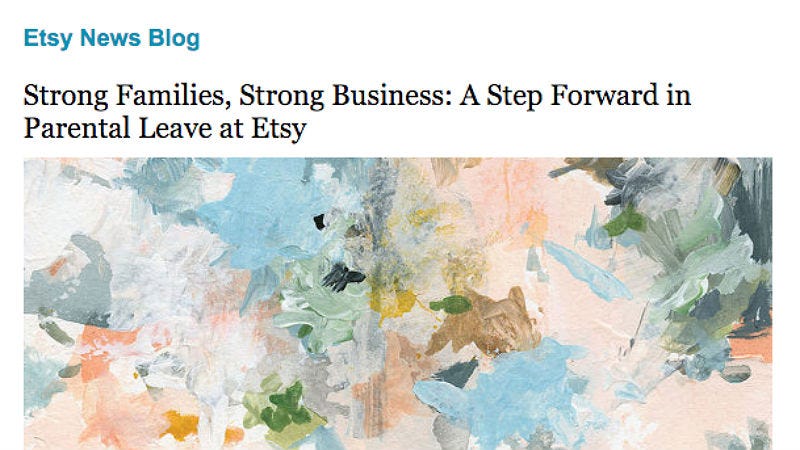Click the "Parental Leave at Etsy" headline line
This screenshot has height=450, width=800.
click(165, 128)
